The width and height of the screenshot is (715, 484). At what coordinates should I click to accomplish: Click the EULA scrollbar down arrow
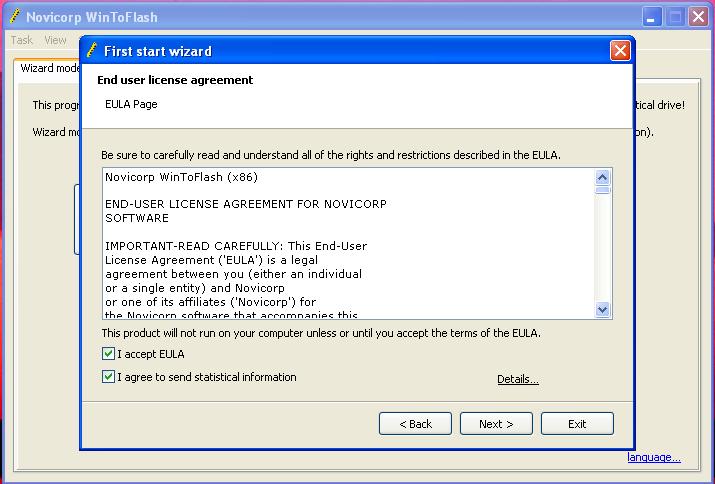(602, 309)
